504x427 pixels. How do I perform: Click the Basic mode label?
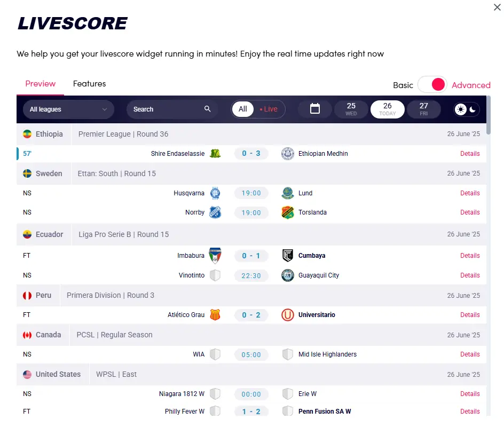coord(403,85)
